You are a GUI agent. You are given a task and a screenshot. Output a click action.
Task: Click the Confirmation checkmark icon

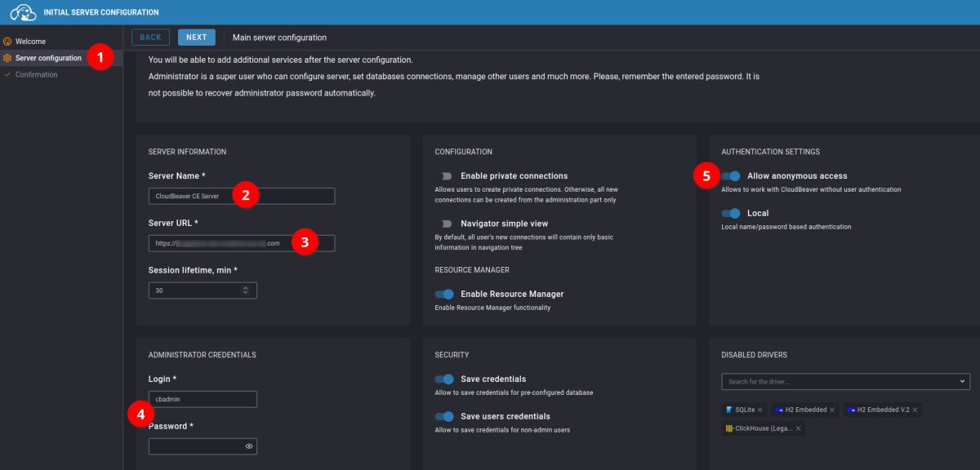7,74
